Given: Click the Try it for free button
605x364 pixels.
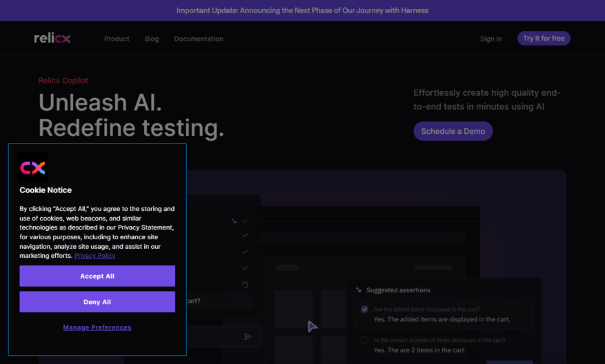Looking at the screenshot, I should pos(544,38).
